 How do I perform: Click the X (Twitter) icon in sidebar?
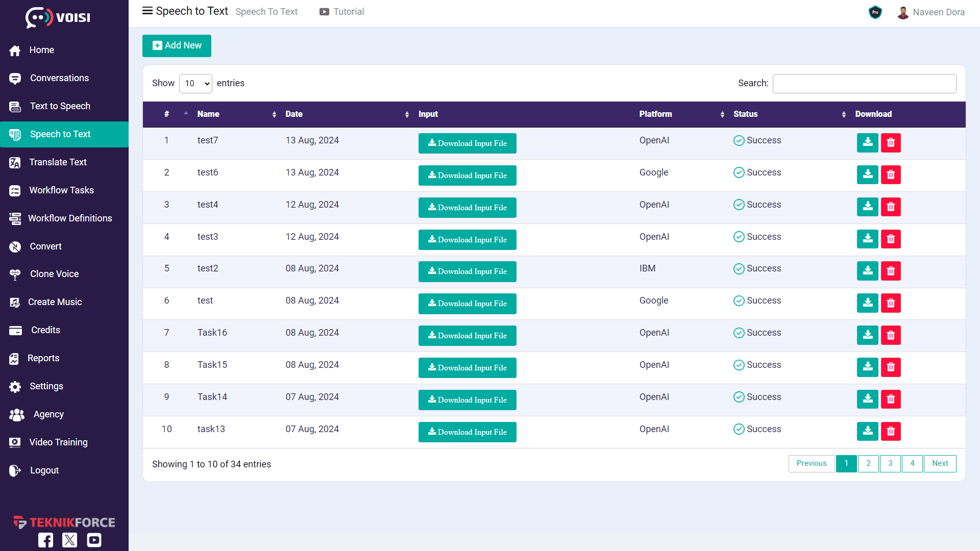coord(70,540)
